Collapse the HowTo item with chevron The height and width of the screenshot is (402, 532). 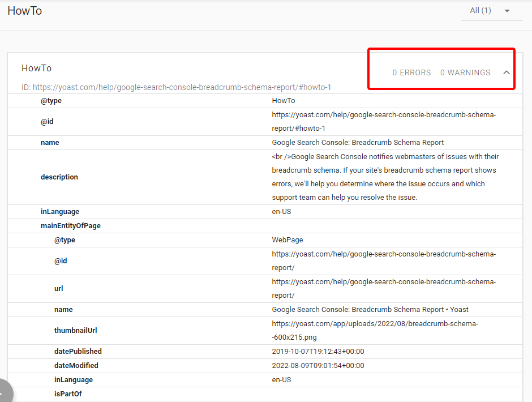coord(506,72)
